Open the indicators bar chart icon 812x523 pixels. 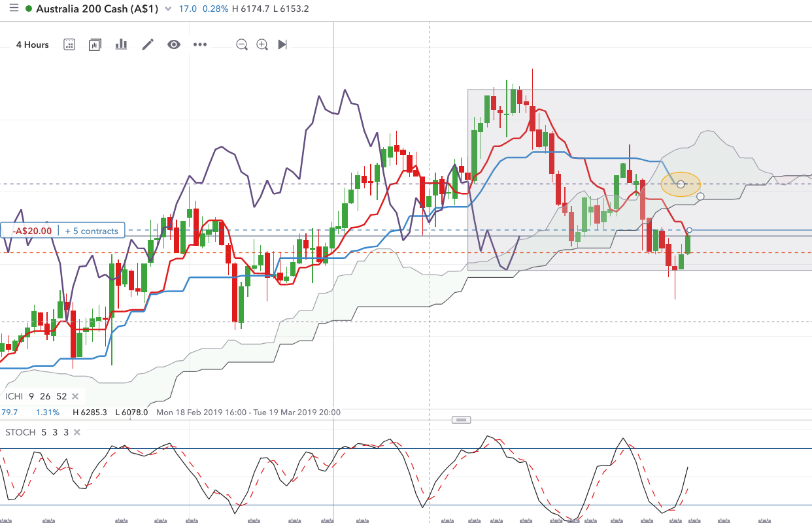click(x=121, y=44)
